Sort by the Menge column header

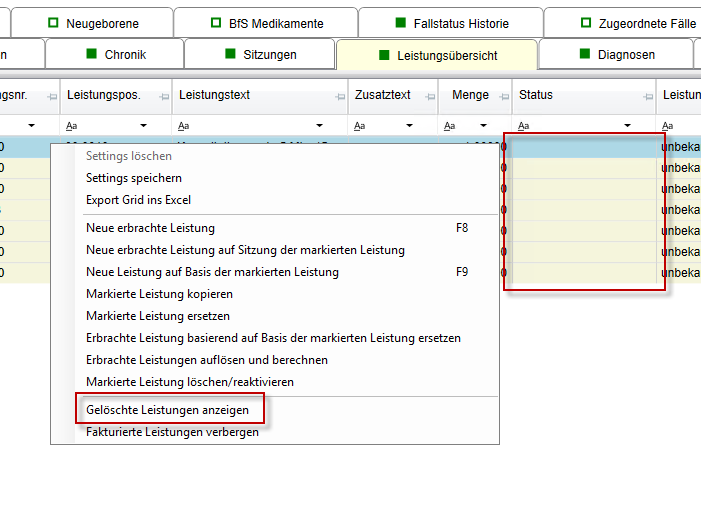(x=470, y=95)
